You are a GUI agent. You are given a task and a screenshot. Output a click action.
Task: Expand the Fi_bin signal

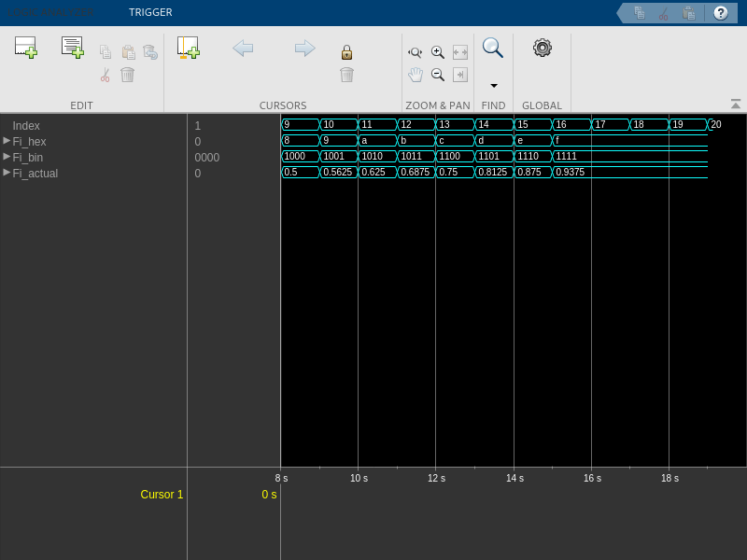(x=7, y=156)
